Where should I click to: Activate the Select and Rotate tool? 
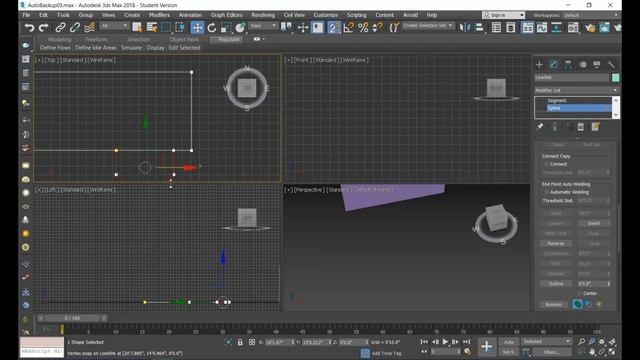point(211,28)
